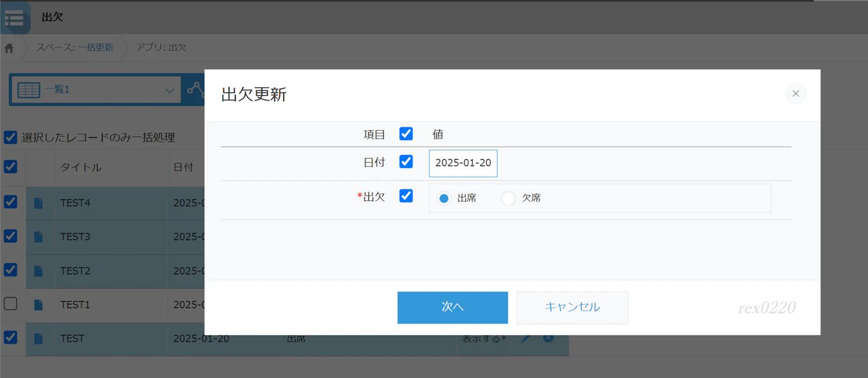Open the 一覧1 view dropdown
The height and width of the screenshot is (378, 868).
[96, 90]
